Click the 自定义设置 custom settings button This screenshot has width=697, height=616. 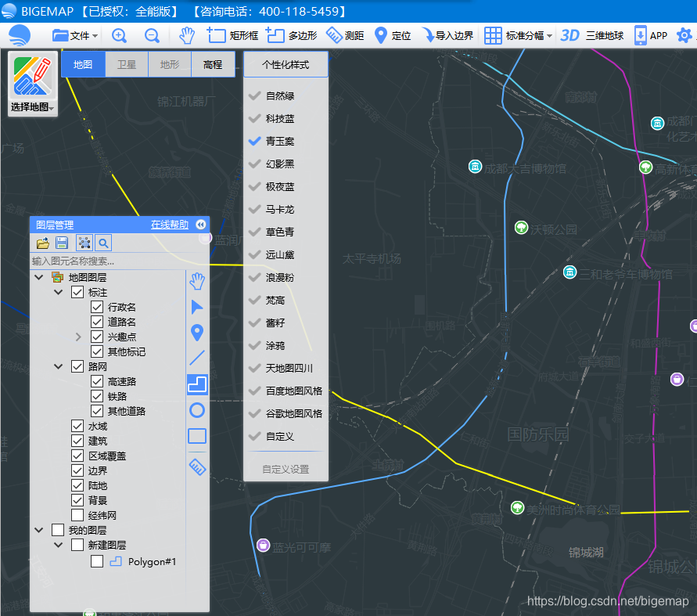coord(286,469)
